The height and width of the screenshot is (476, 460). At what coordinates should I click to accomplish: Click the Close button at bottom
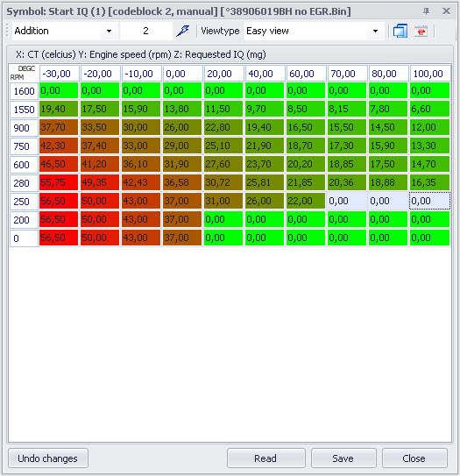414,458
